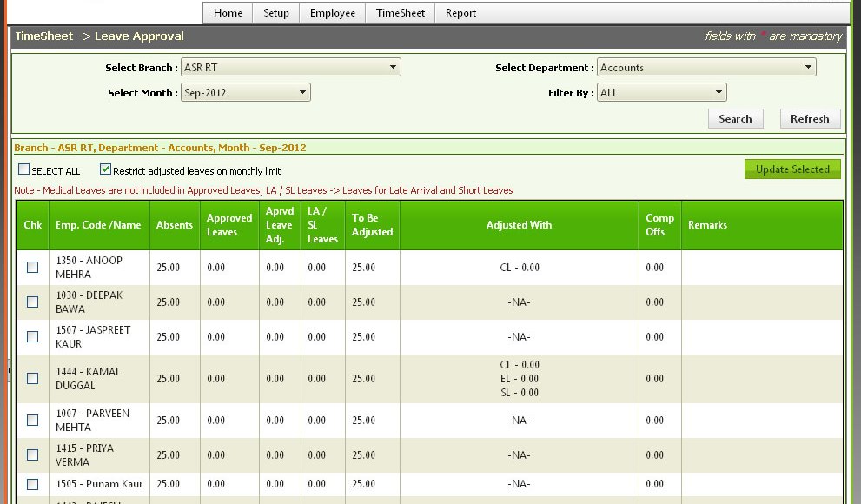The width and height of the screenshot is (861, 504).
Task: Click the left panel collapse arrow
Action: click(x=9, y=371)
